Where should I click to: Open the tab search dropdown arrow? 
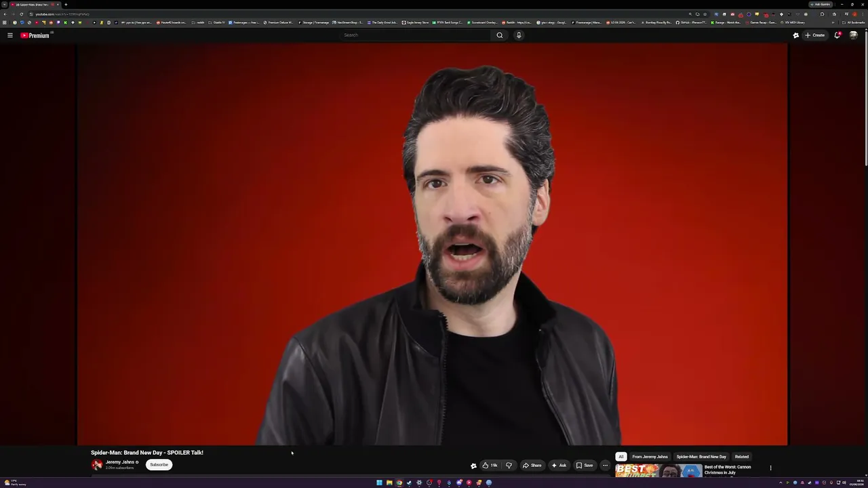4,5
